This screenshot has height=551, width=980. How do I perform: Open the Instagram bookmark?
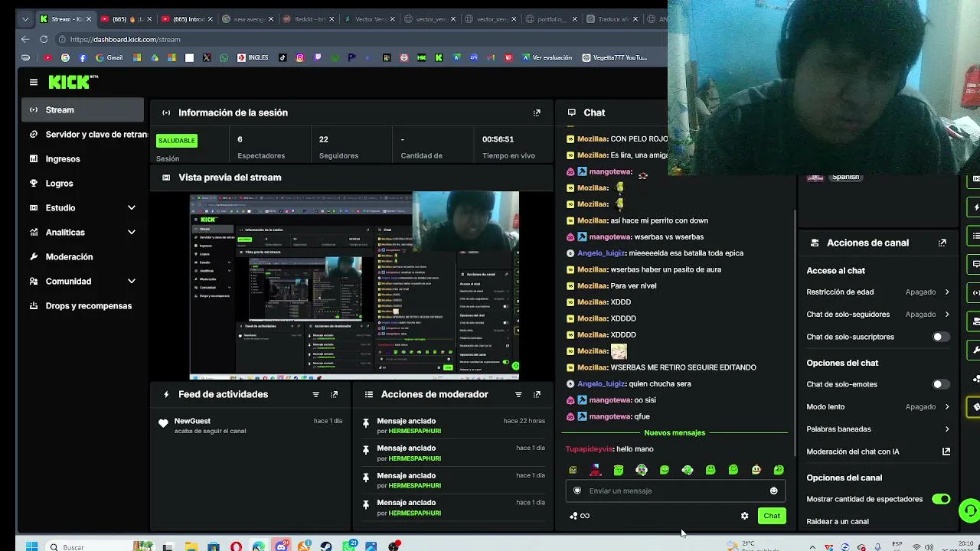coord(299,57)
